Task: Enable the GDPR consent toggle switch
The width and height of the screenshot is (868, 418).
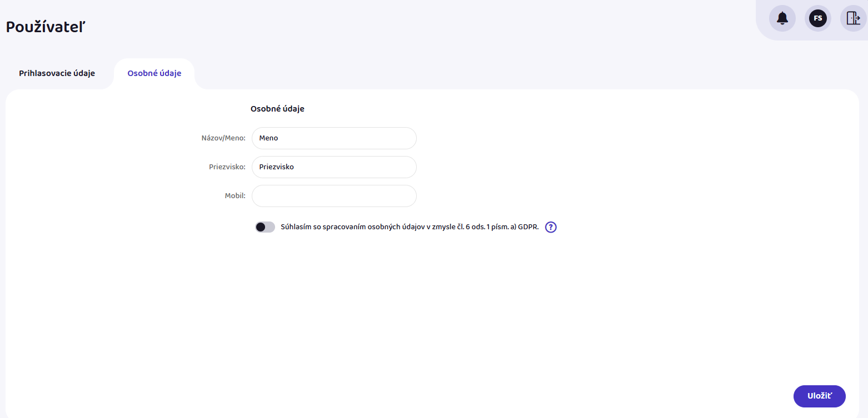Action: (x=265, y=227)
